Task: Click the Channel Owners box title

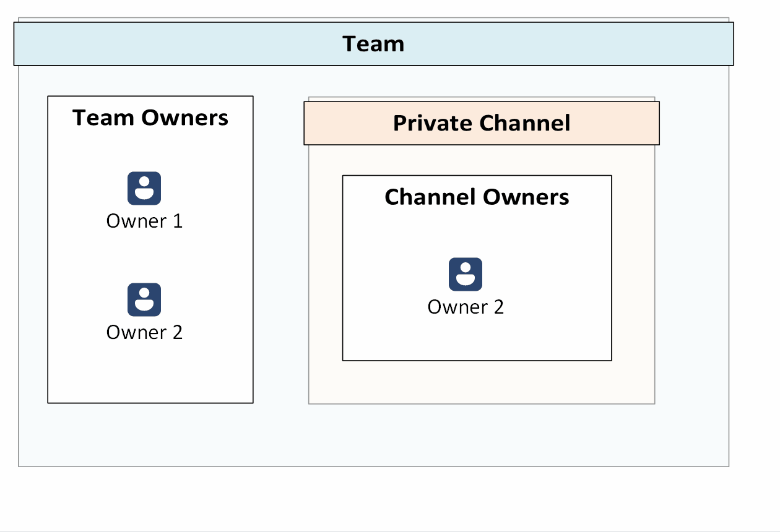Action: pyautogui.click(x=477, y=197)
